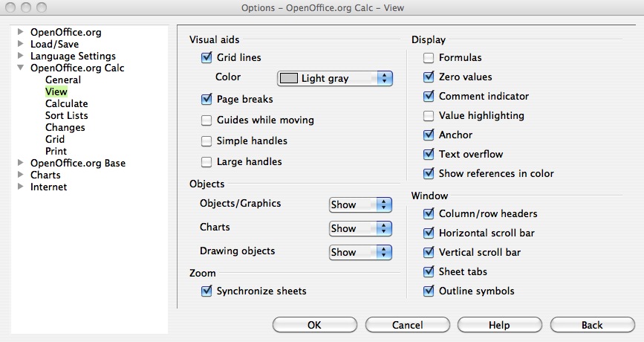Select the Charts tree label in sidebar

45,175
